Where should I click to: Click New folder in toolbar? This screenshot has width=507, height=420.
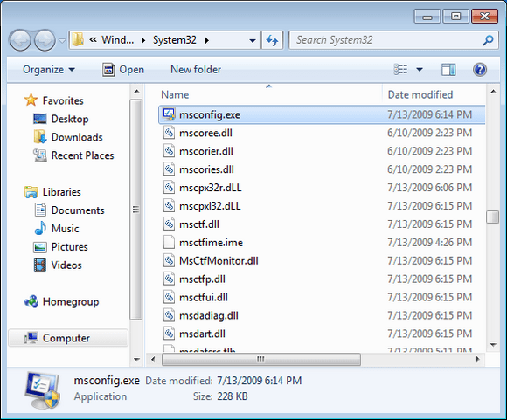196,70
